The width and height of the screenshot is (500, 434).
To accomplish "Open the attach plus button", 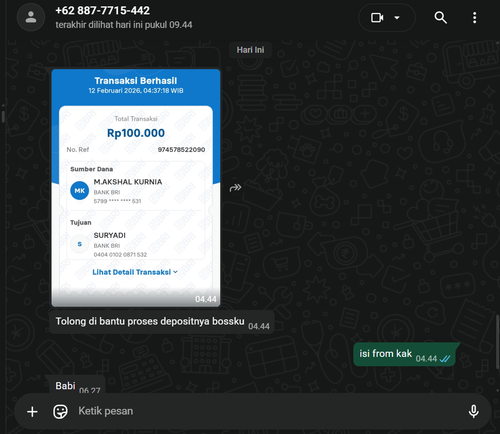I will click(x=32, y=412).
